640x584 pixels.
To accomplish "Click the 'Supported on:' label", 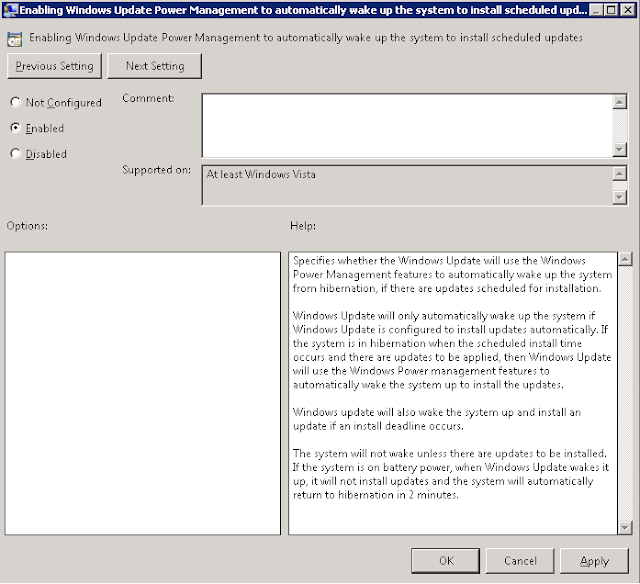I will (x=156, y=170).
